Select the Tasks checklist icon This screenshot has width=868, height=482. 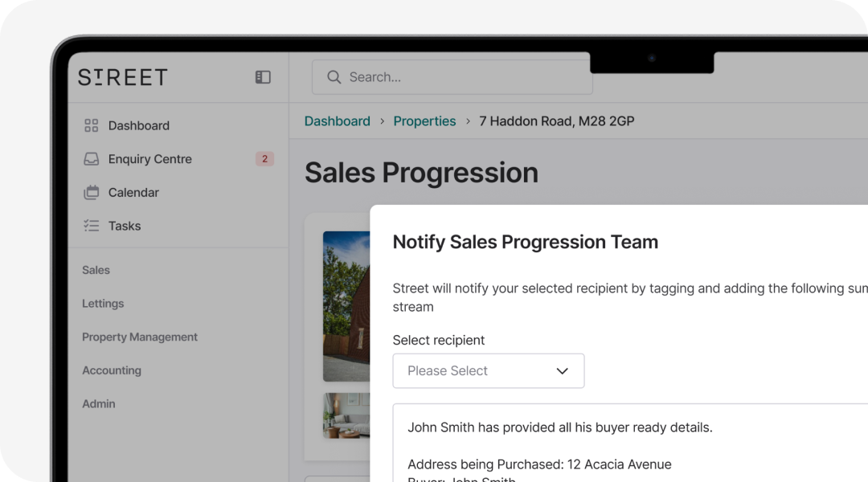(91, 226)
